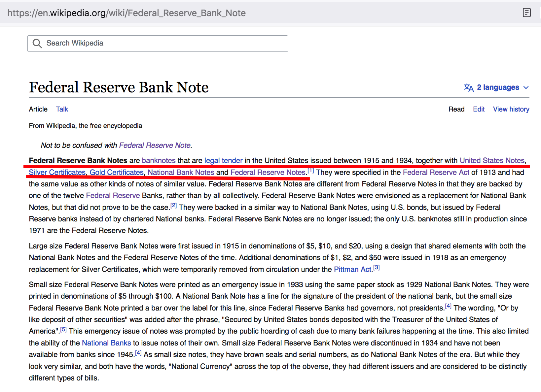The image size is (541, 392).
Task: Click the bold 'Federal Reserve Bank Notes' lead text
Action: click(x=78, y=160)
